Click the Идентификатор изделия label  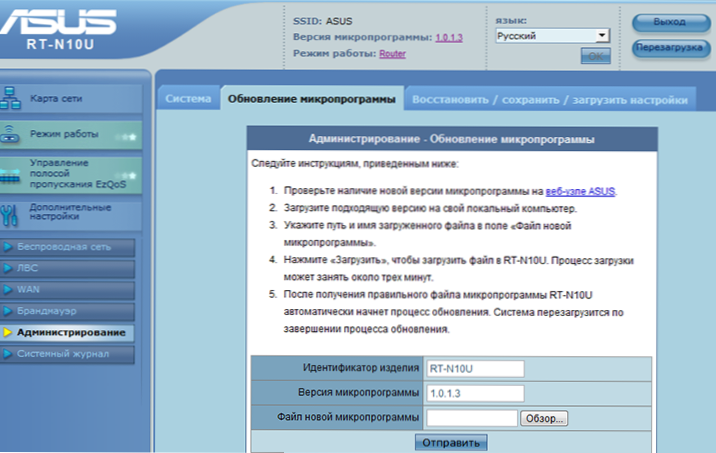(x=361, y=368)
